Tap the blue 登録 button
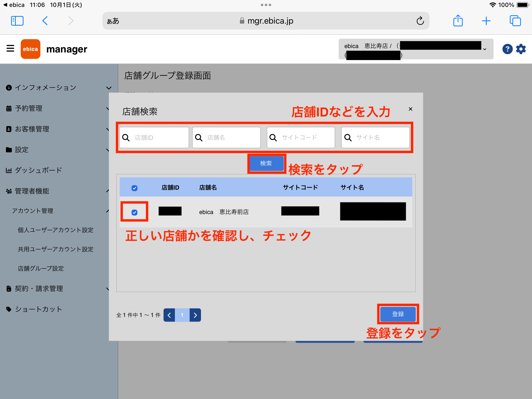This screenshot has height=399, width=532. click(398, 314)
